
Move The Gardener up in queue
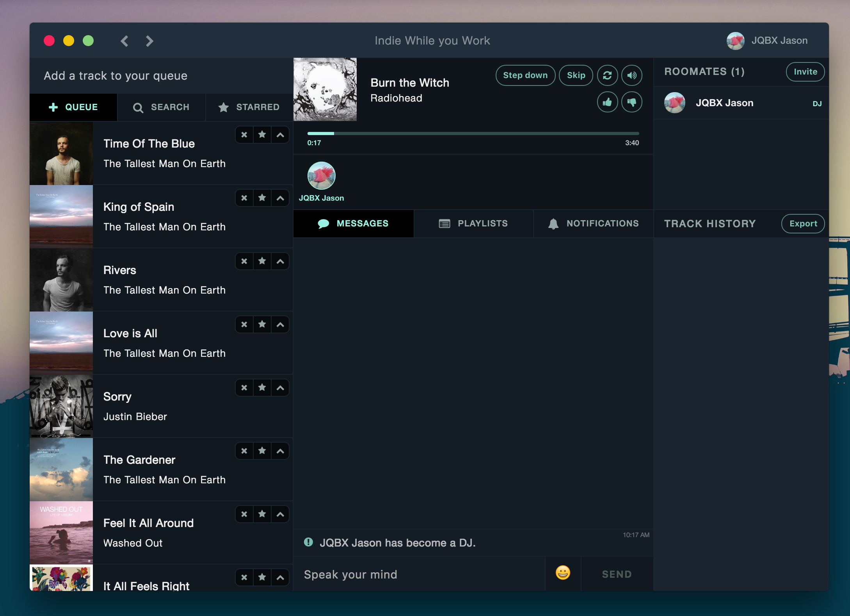pos(280,451)
